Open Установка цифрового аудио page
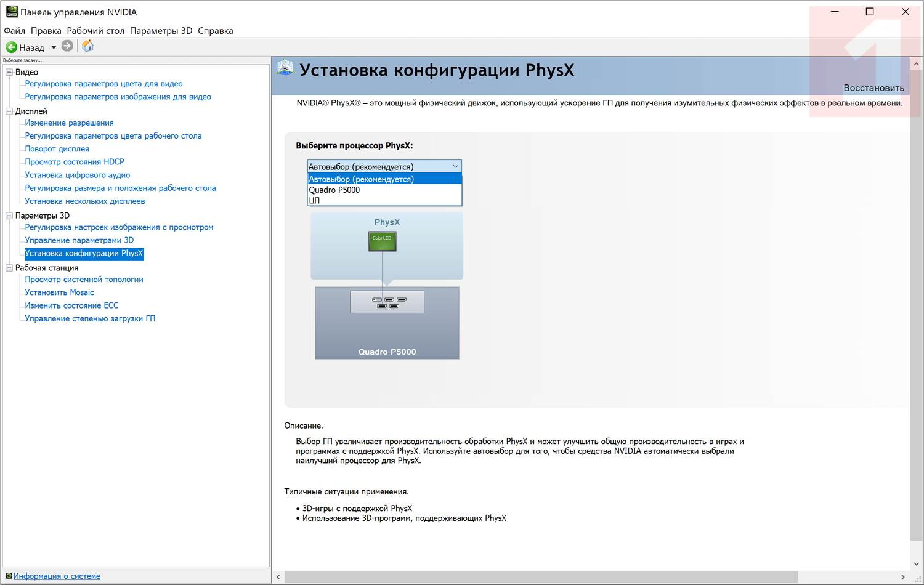Image resolution: width=924 pixels, height=585 pixels. pos(77,175)
